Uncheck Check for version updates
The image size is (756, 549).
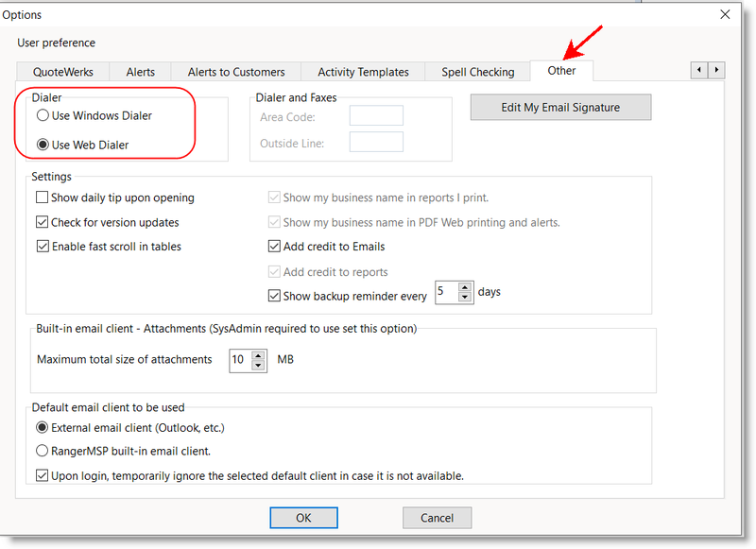point(43,222)
